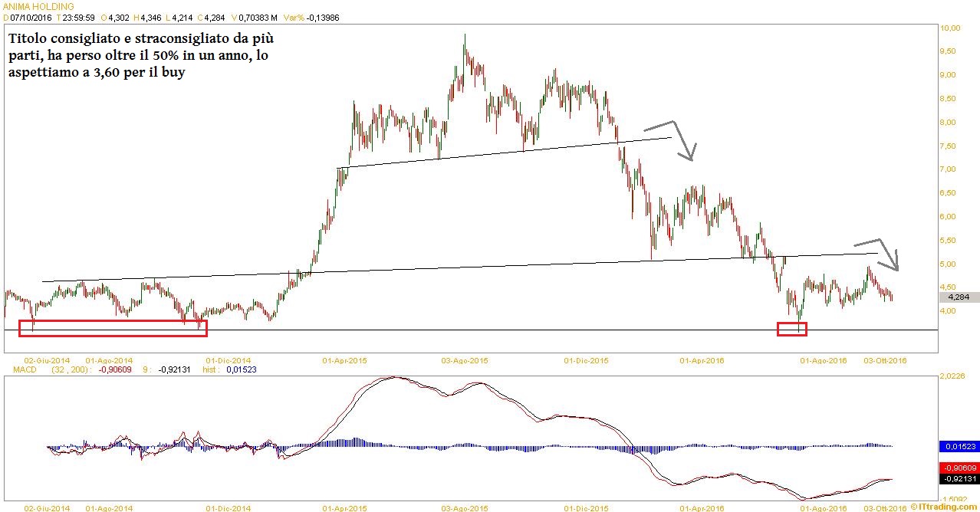Select the Italian annotation text about 3,60 buy

click(x=138, y=56)
